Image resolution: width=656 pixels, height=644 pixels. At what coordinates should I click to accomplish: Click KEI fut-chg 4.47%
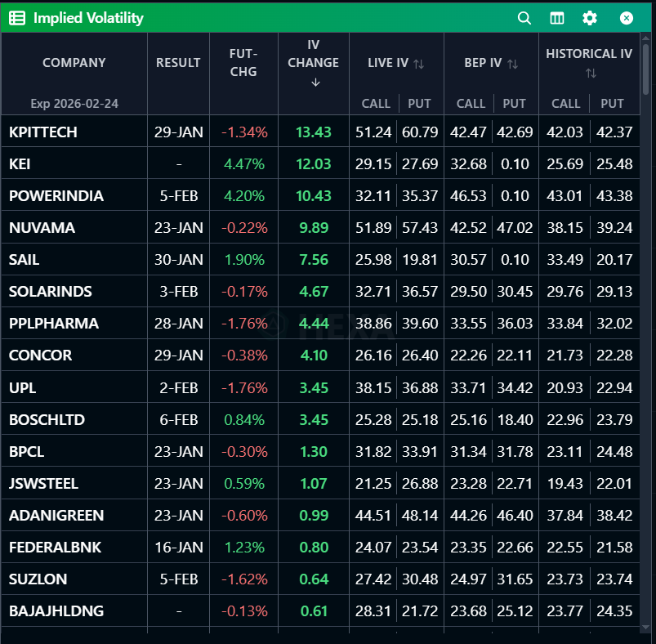click(244, 164)
